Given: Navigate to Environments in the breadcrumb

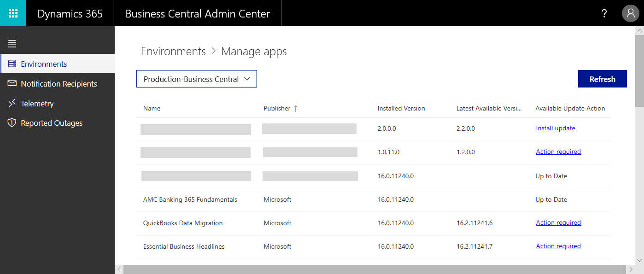Looking at the screenshot, I should tap(173, 51).
